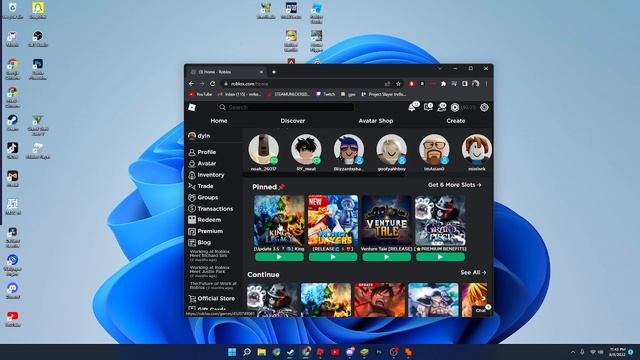Open the YouTube desktop shortcut
The height and width of the screenshot is (360, 640).
13,319
